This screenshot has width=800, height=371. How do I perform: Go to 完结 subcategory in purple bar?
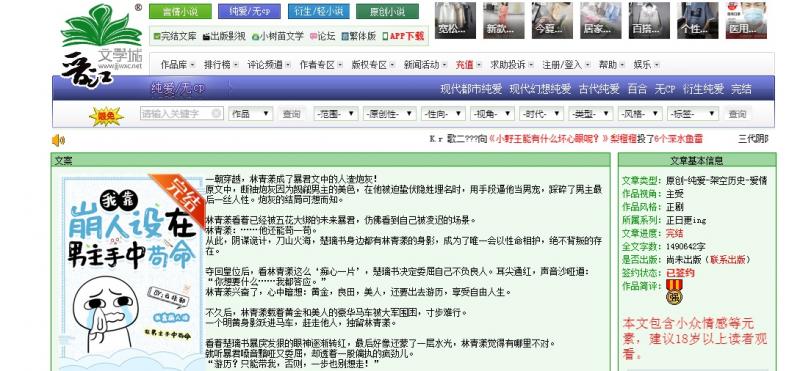[741, 89]
